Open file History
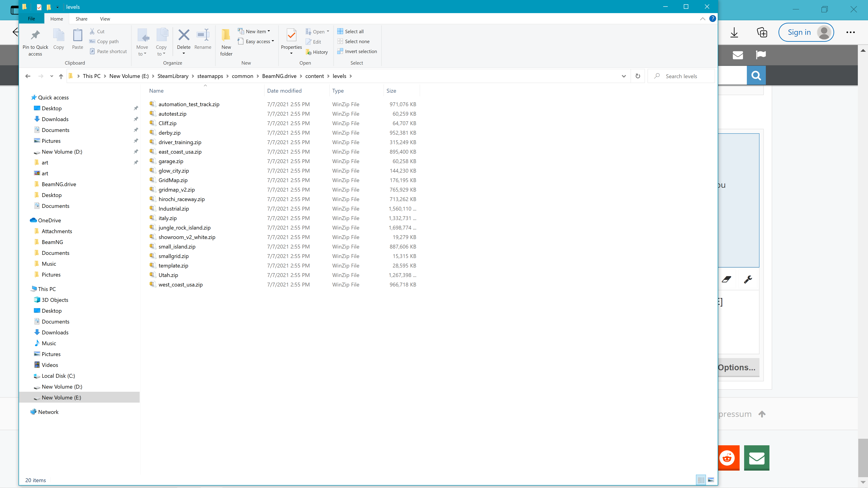868x488 pixels. click(x=317, y=52)
